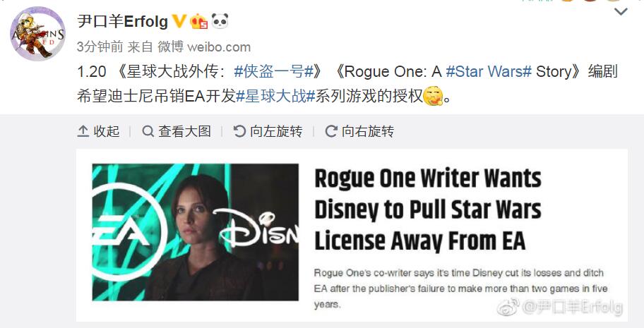Click the crown membership badge icon
The width and height of the screenshot is (644, 328).
click(x=199, y=21)
